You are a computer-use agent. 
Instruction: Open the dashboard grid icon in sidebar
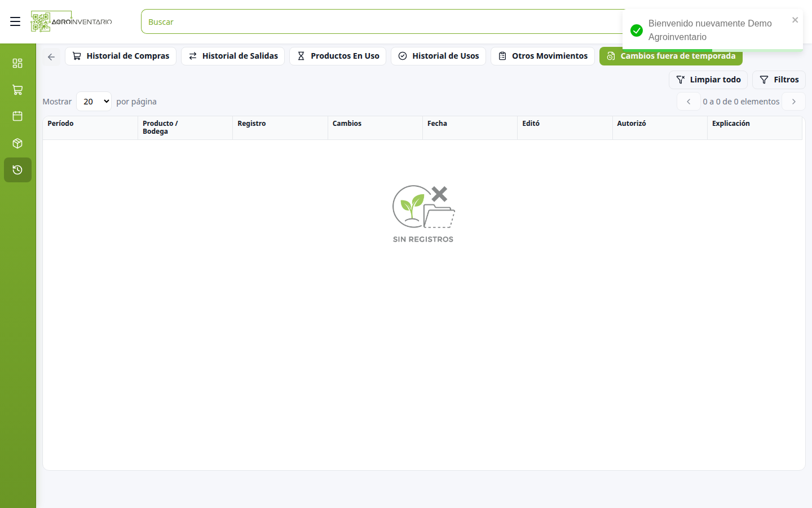click(17, 63)
